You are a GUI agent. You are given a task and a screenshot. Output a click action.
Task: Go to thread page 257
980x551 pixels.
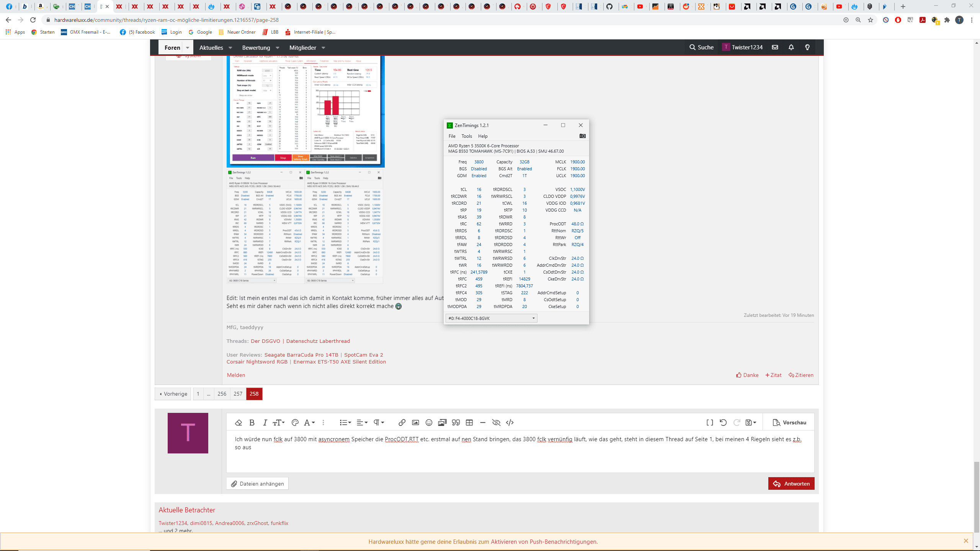pos(238,394)
